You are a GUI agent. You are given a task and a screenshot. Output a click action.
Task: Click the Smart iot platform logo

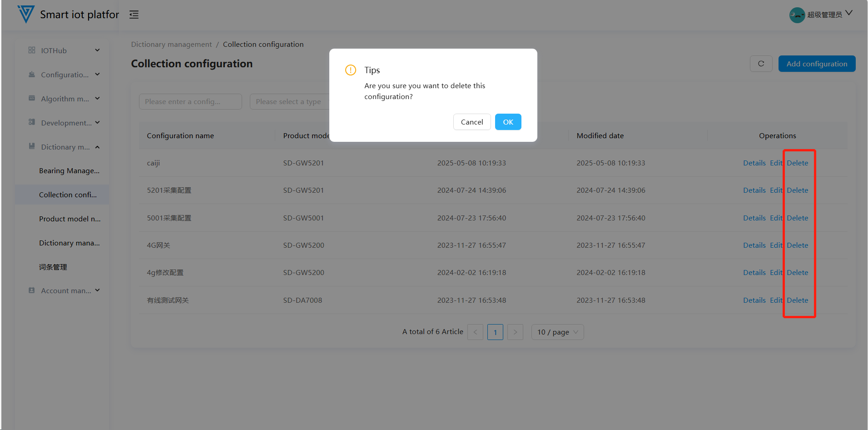pos(26,15)
